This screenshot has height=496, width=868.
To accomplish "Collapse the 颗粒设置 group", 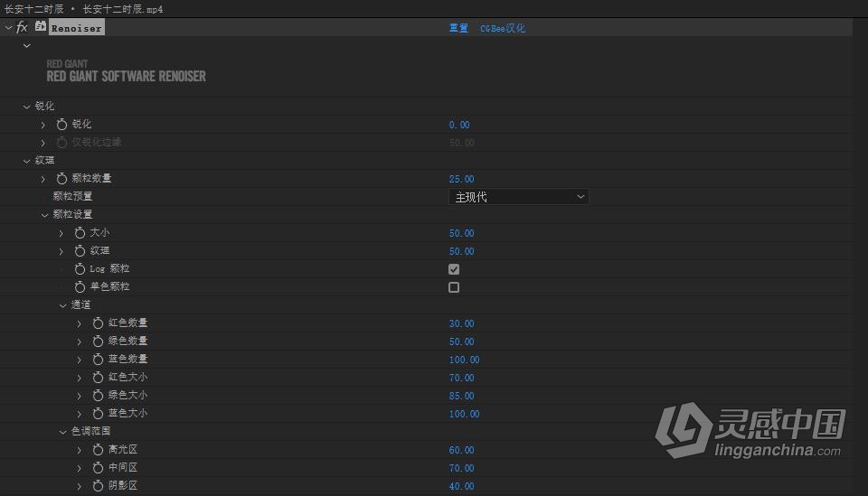I will pyautogui.click(x=45, y=215).
